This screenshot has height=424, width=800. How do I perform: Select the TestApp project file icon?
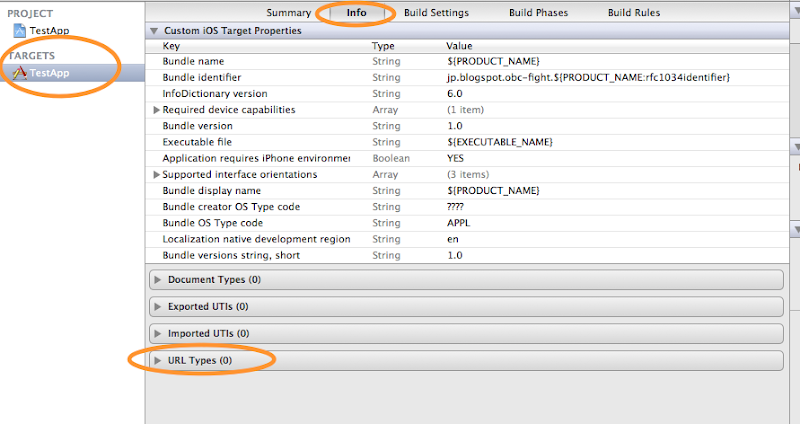(x=19, y=31)
